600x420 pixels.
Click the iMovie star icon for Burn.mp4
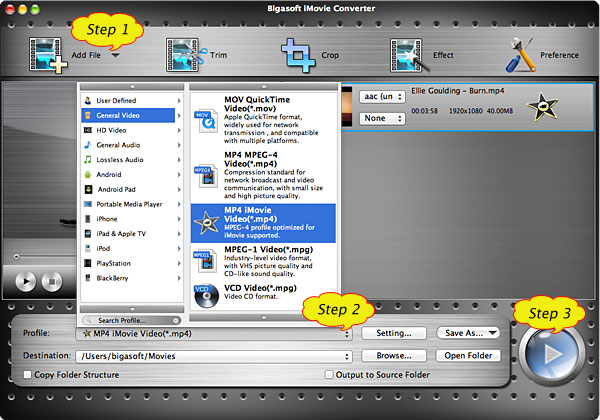(542, 107)
